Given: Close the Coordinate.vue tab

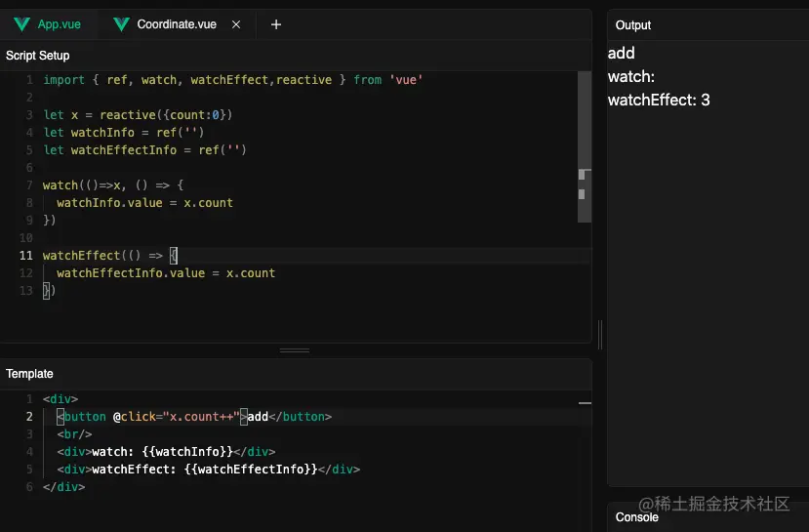Looking at the screenshot, I should (236, 24).
